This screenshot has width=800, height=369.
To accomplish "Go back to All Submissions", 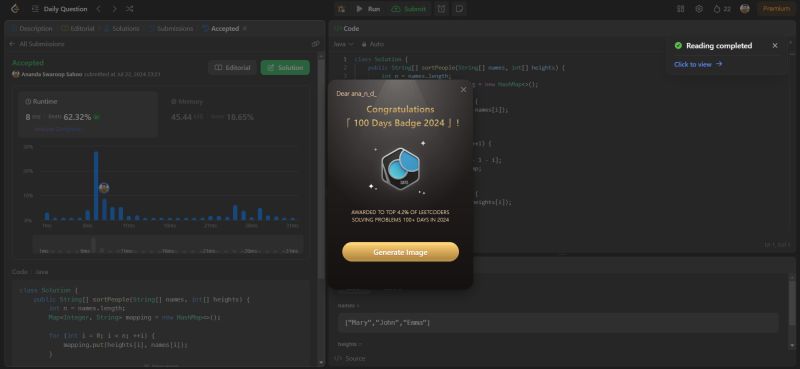I will pos(37,44).
